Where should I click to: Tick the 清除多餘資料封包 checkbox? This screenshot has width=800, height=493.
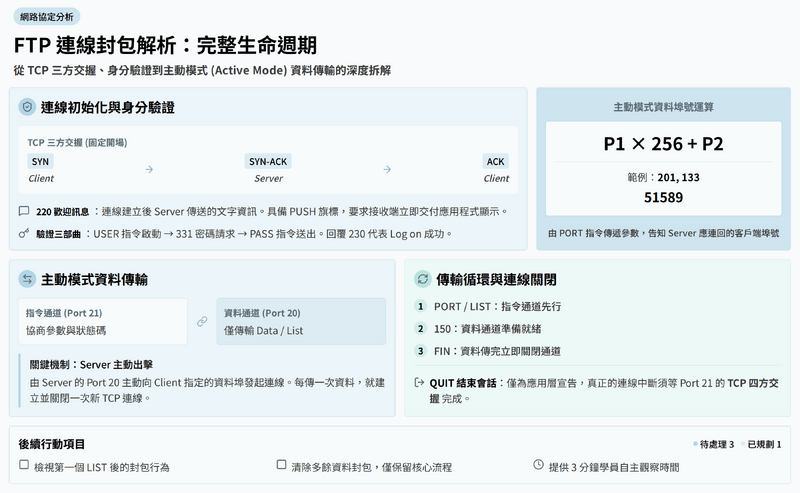281,465
